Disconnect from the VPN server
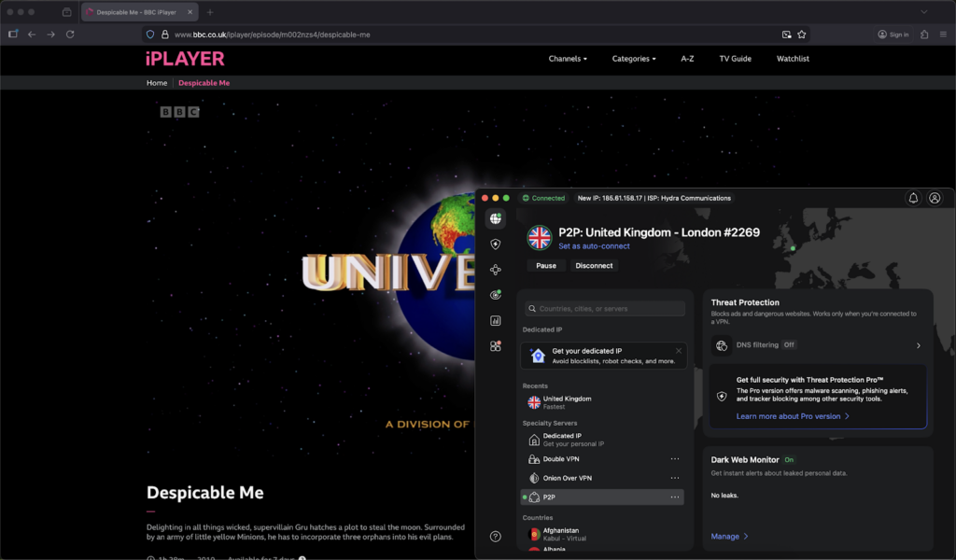This screenshot has height=560, width=956. click(594, 266)
